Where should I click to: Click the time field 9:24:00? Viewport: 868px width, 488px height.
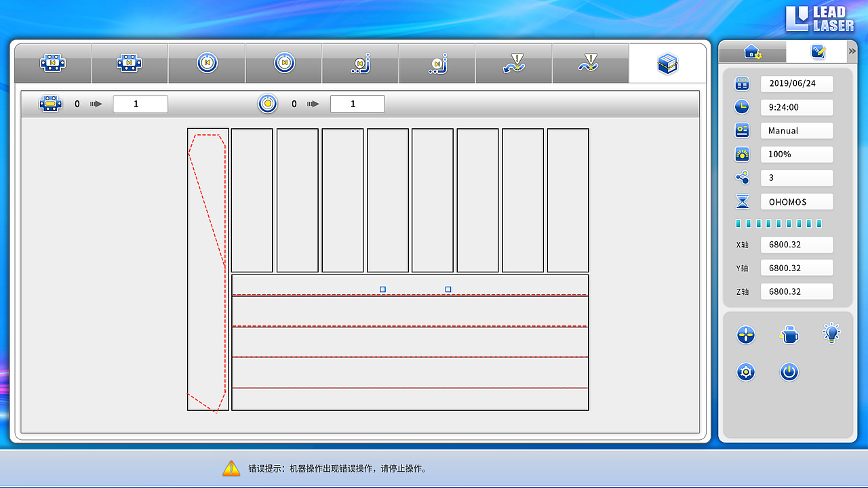(x=797, y=107)
